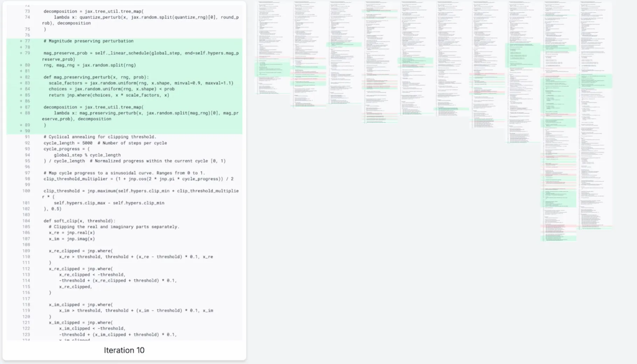This screenshot has height=364, width=637.
Task: Click the plus marker beside line 82
Action: tap(21, 77)
